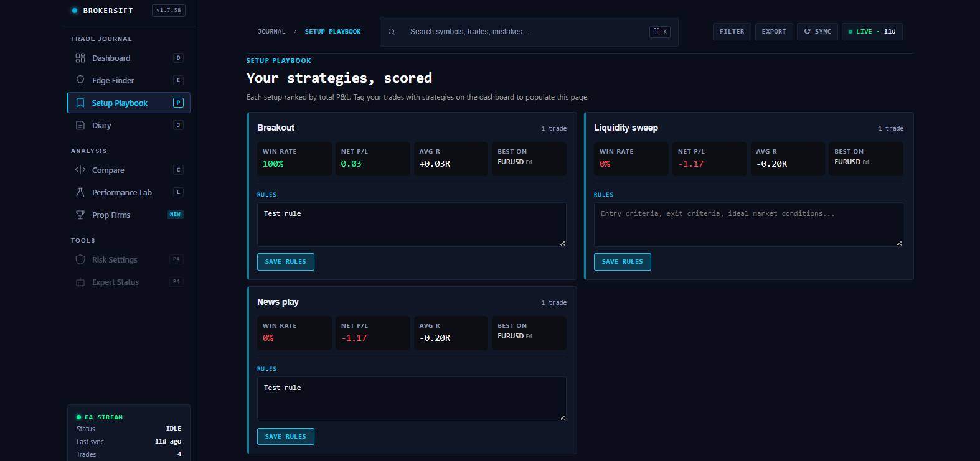The width and height of the screenshot is (980, 461).
Task: Click the Breakout card title
Action: click(x=276, y=128)
